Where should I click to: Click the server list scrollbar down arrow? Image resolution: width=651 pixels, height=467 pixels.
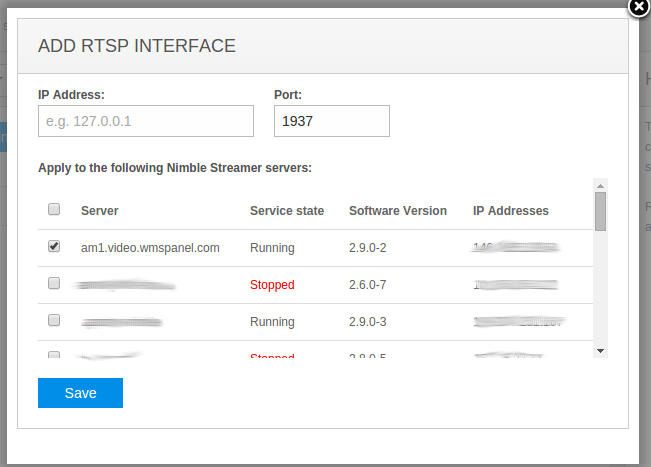coord(600,350)
